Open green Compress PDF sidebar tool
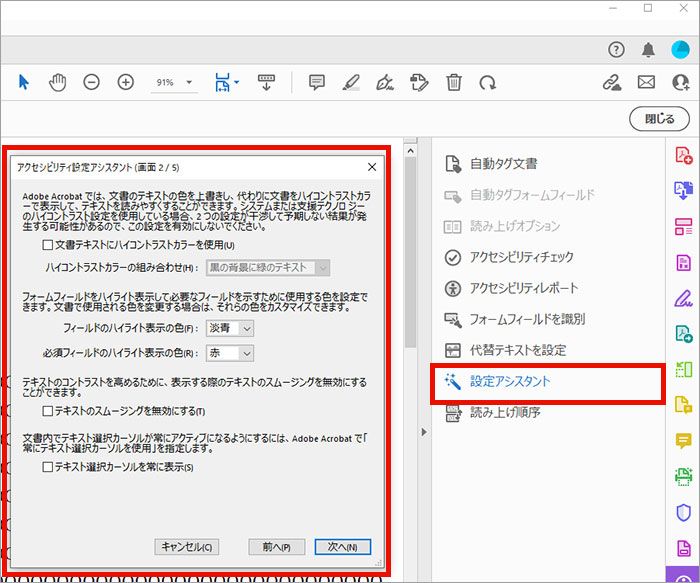The width and height of the screenshot is (700, 583). [683, 370]
